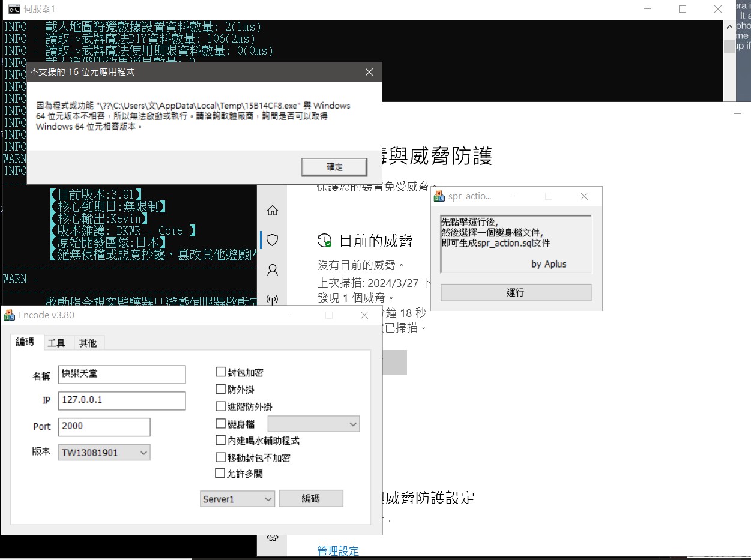Close the 不支援的 16 位元應用程式 dialog
Viewport: 751px width, 560px height.
370,72
